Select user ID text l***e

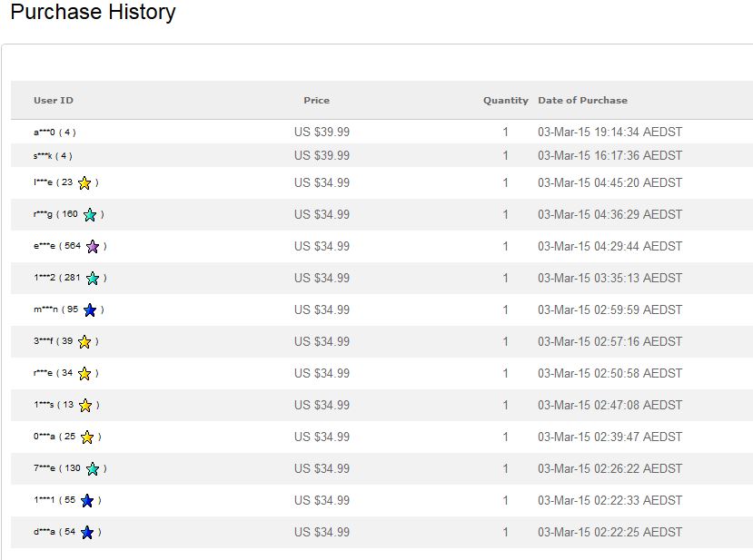tap(44, 182)
